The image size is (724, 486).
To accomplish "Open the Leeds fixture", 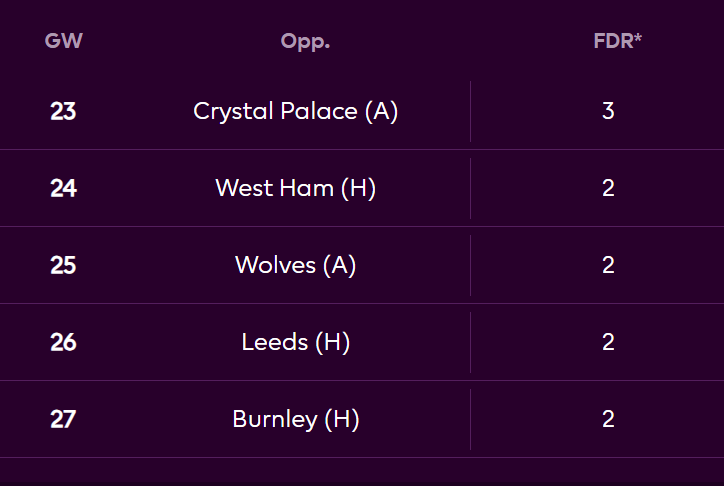I will (x=295, y=342).
